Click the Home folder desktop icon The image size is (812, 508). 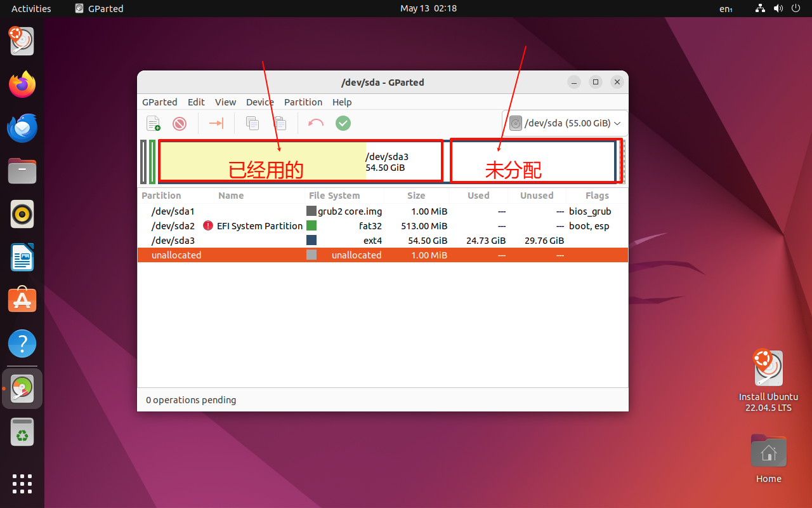click(768, 458)
